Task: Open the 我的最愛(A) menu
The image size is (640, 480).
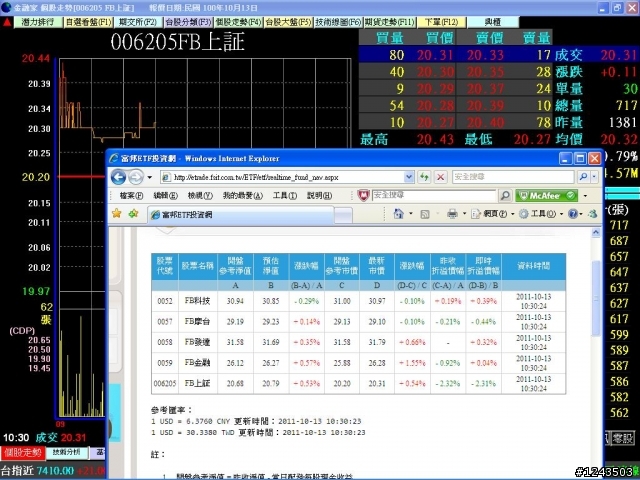Action: (x=242, y=196)
